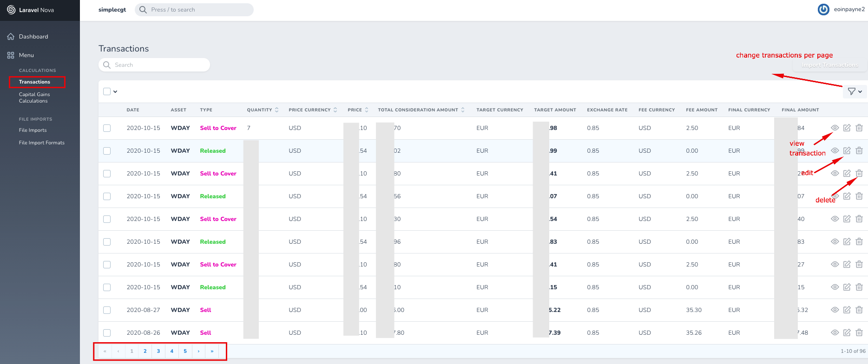Screen dimensions: 868x364
Task: View the Released transaction with target amount .15
Action: click(x=835, y=287)
